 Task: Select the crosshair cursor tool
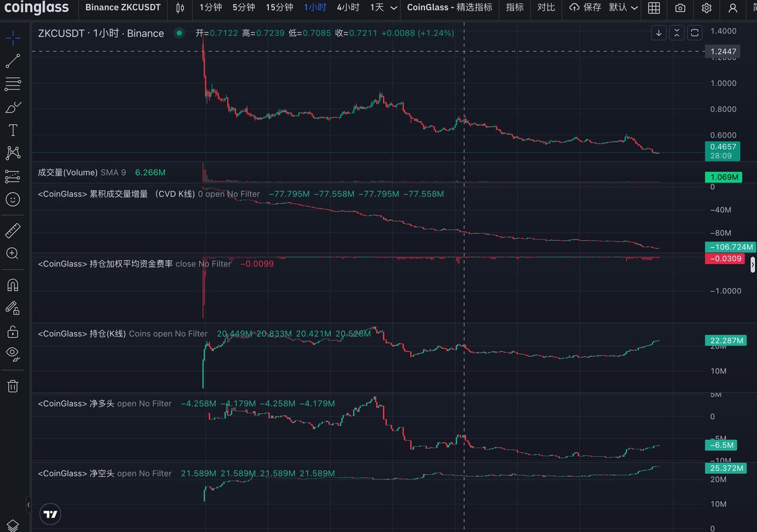pyautogui.click(x=13, y=38)
